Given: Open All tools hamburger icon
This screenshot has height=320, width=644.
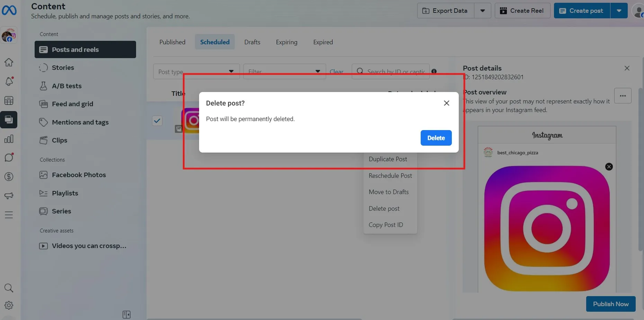Looking at the screenshot, I should coord(9,215).
